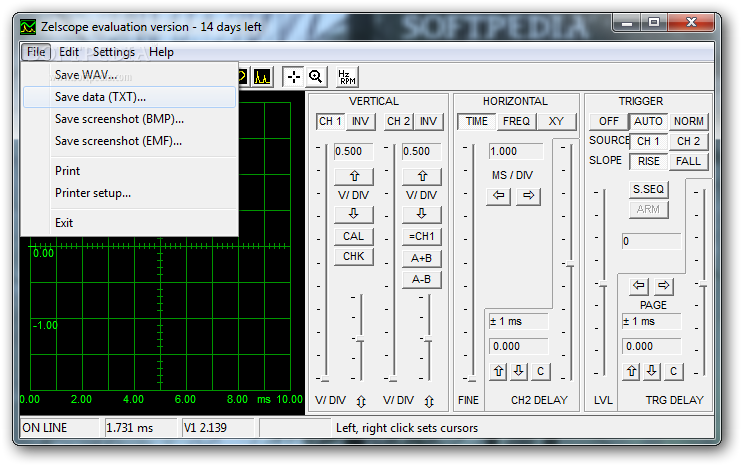Screen dimensions: 742x466
Task: Open the Help menu
Action: (161, 52)
